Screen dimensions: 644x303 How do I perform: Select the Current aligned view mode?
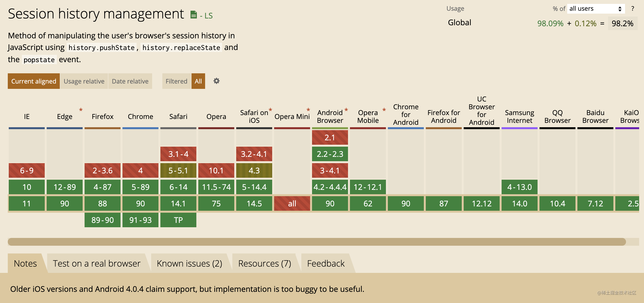[34, 81]
